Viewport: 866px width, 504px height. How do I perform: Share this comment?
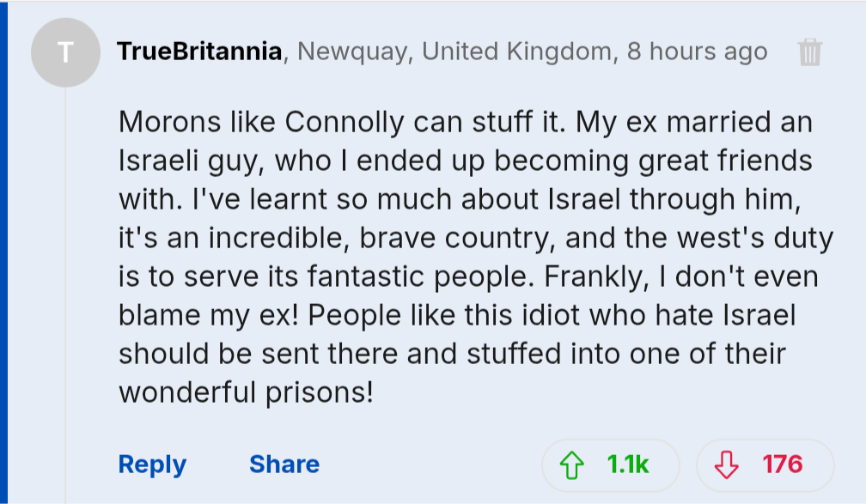point(284,465)
